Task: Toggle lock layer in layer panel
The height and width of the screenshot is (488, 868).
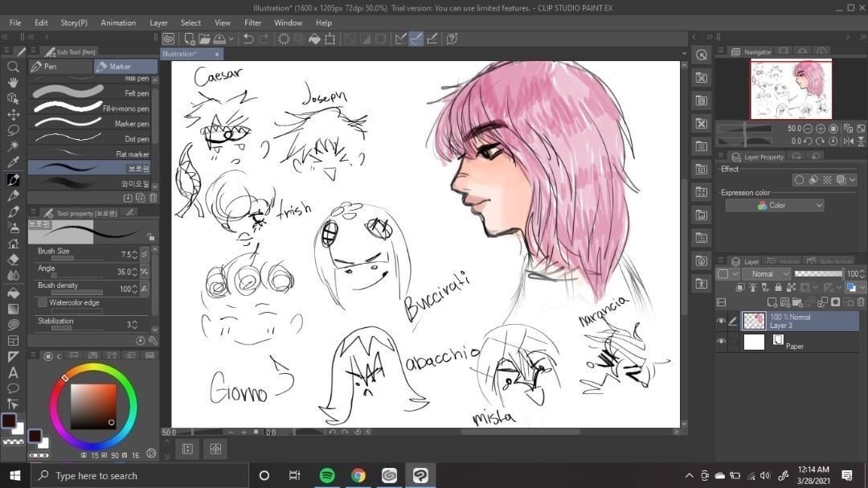Action: [778, 288]
